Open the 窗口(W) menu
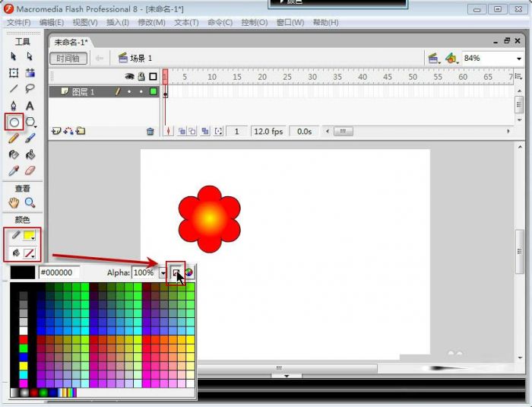Screen dimensions: 532x407 tap(290, 23)
